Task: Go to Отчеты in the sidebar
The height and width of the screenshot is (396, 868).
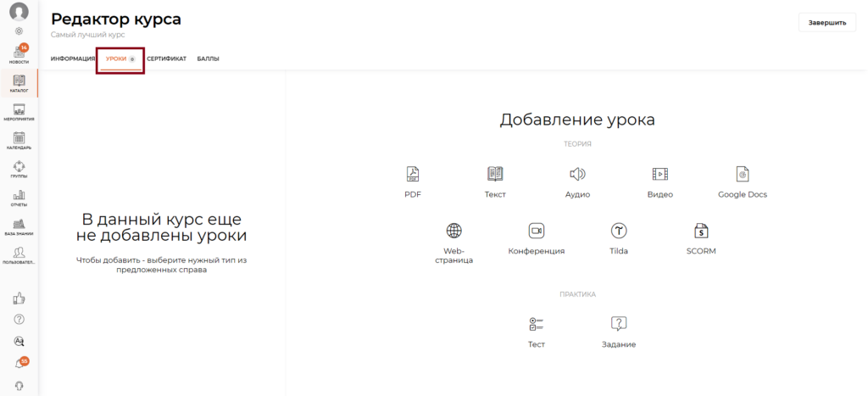Action: 19,198
